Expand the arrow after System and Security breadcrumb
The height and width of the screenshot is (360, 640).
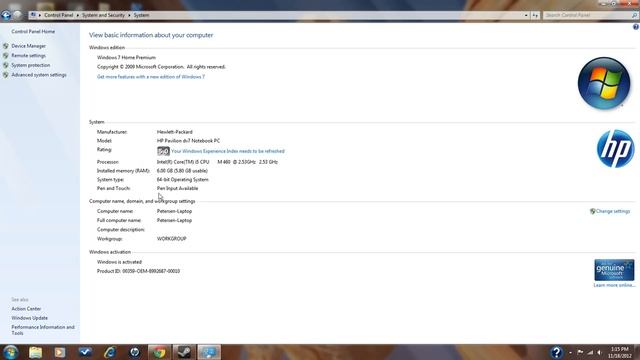click(129, 15)
